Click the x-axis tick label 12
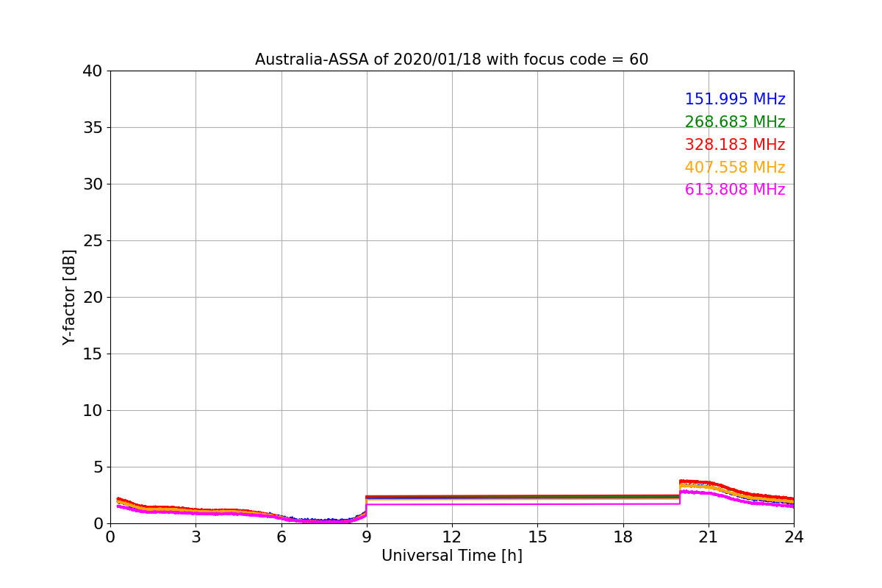 452,537
